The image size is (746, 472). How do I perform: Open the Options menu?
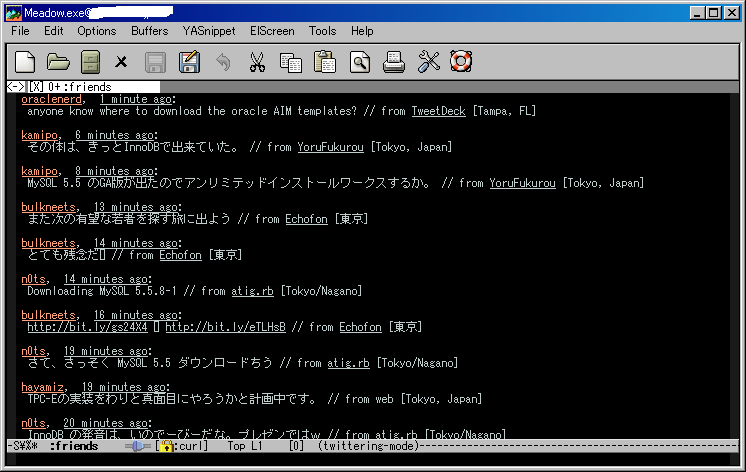pyautogui.click(x=97, y=31)
